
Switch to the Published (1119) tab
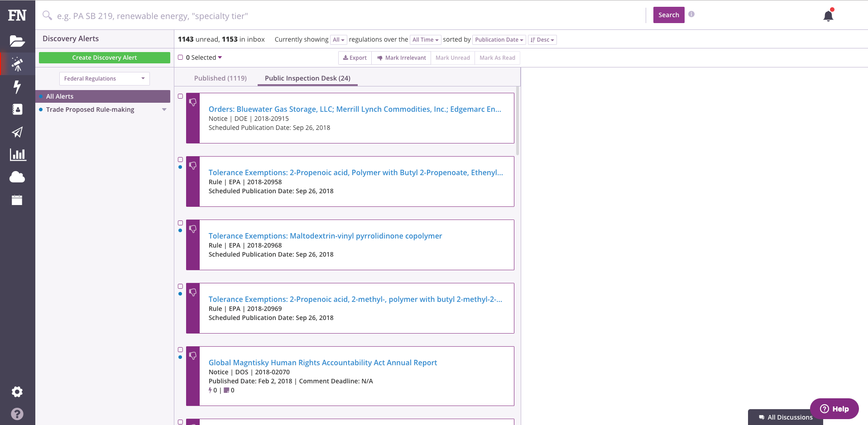[221, 78]
